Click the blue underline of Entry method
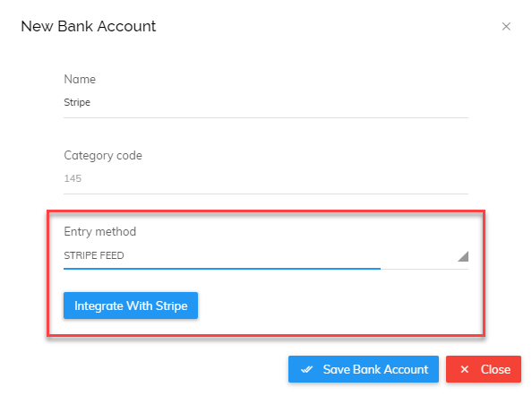Image resolution: width=532 pixels, height=396 pixels. pos(222,269)
